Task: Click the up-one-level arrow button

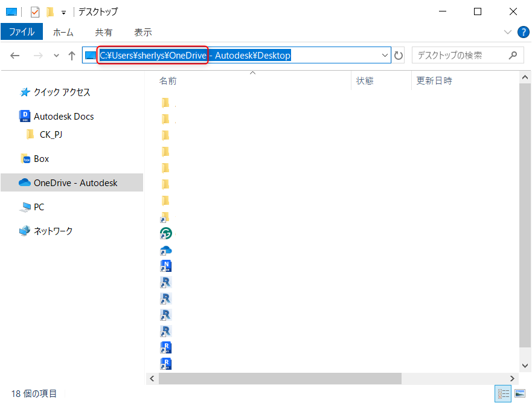Action: [x=72, y=55]
